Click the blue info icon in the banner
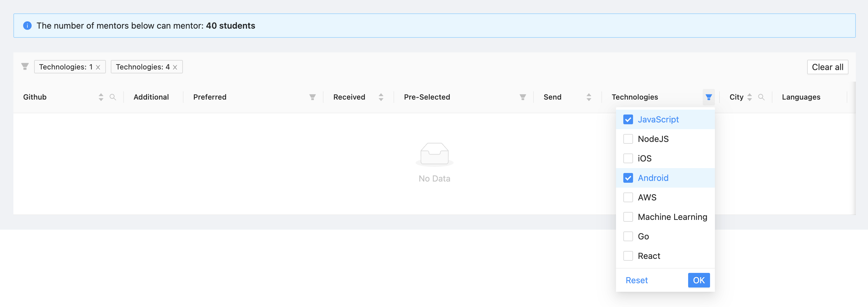The image size is (868, 307). (27, 26)
